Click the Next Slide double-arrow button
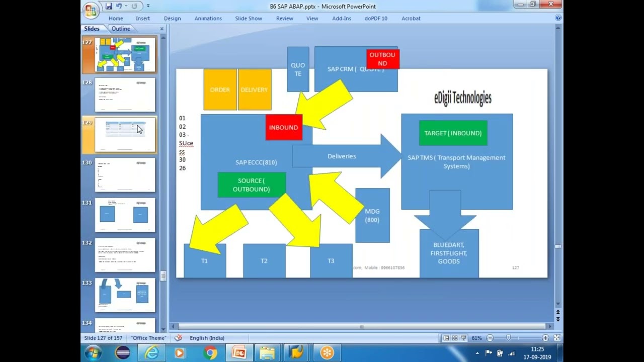The height and width of the screenshot is (362, 644). click(558, 319)
